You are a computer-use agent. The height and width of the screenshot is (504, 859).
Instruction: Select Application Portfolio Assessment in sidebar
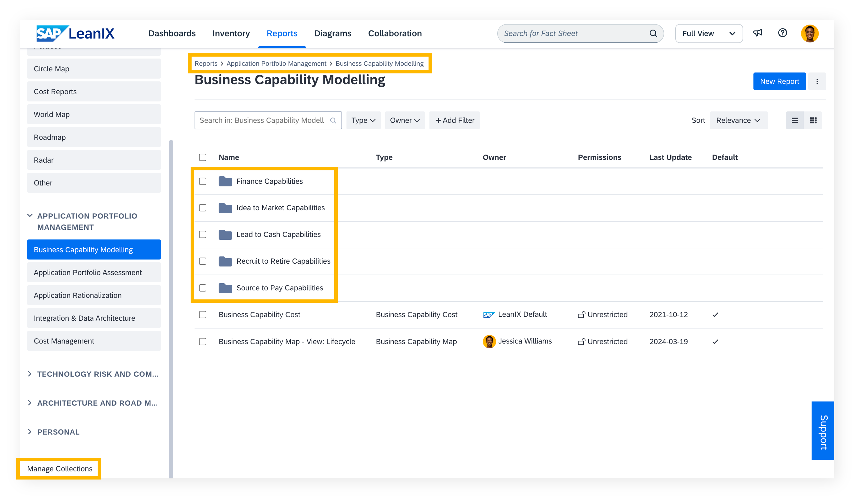point(94,273)
